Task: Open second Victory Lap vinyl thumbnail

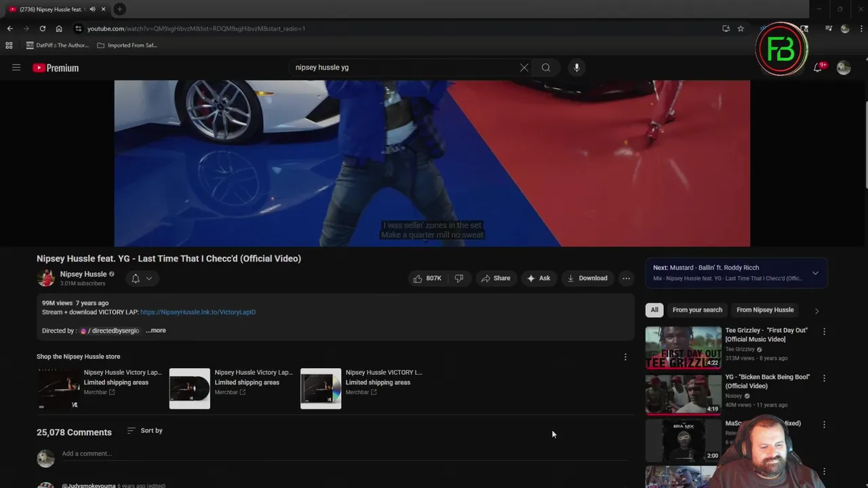Action: (190, 389)
